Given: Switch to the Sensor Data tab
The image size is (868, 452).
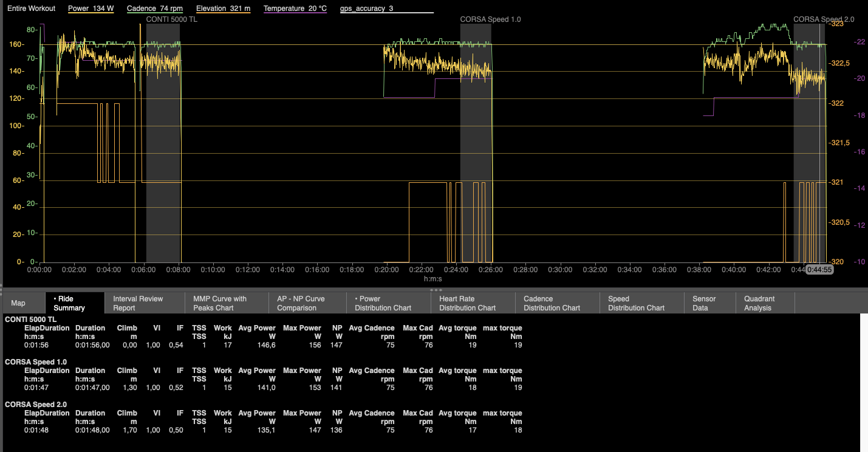Looking at the screenshot, I should point(704,303).
